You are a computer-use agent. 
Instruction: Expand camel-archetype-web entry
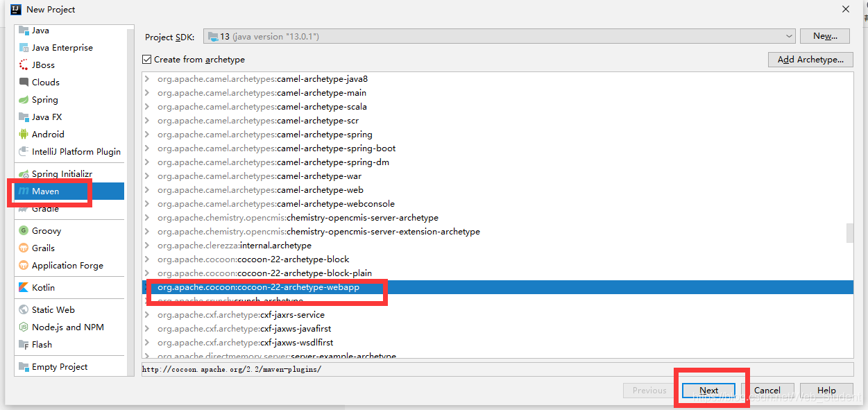(147, 190)
